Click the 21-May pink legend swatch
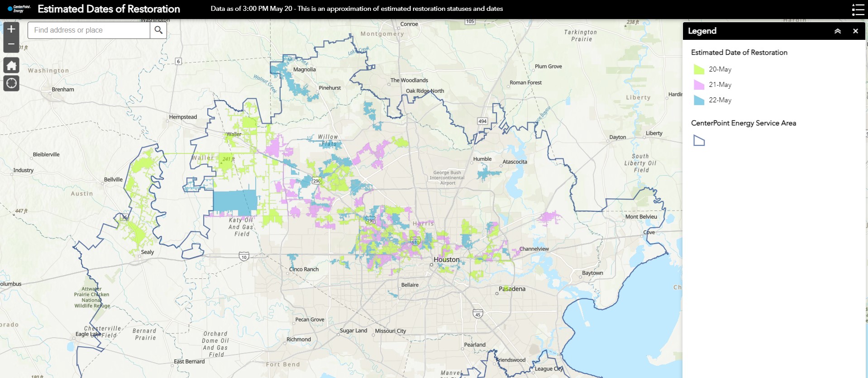The width and height of the screenshot is (868, 378). click(699, 85)
